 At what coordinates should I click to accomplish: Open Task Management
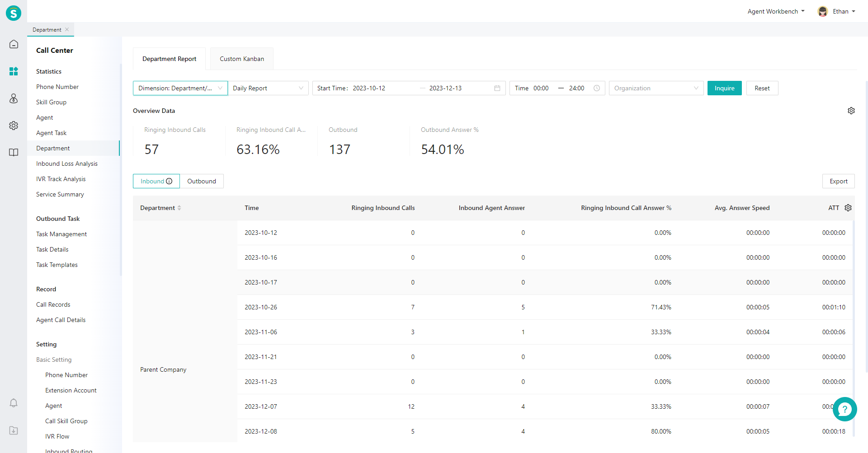pos(61,234)
